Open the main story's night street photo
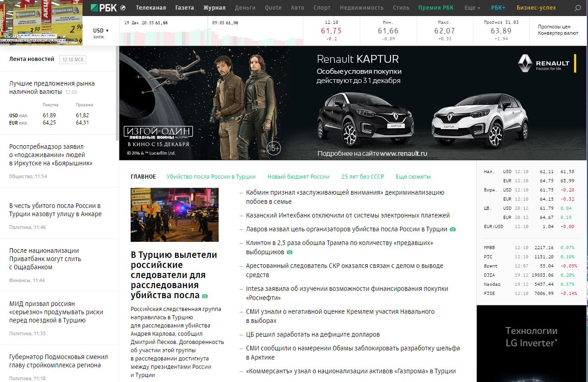588x382 pixels. pyautogui.click(x=174, y=214)
